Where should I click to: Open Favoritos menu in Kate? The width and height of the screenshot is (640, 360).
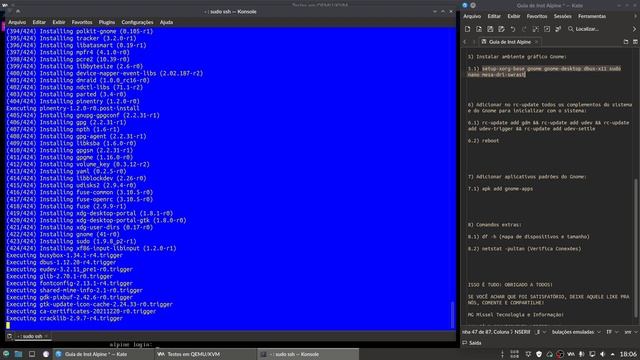[537, 16]
